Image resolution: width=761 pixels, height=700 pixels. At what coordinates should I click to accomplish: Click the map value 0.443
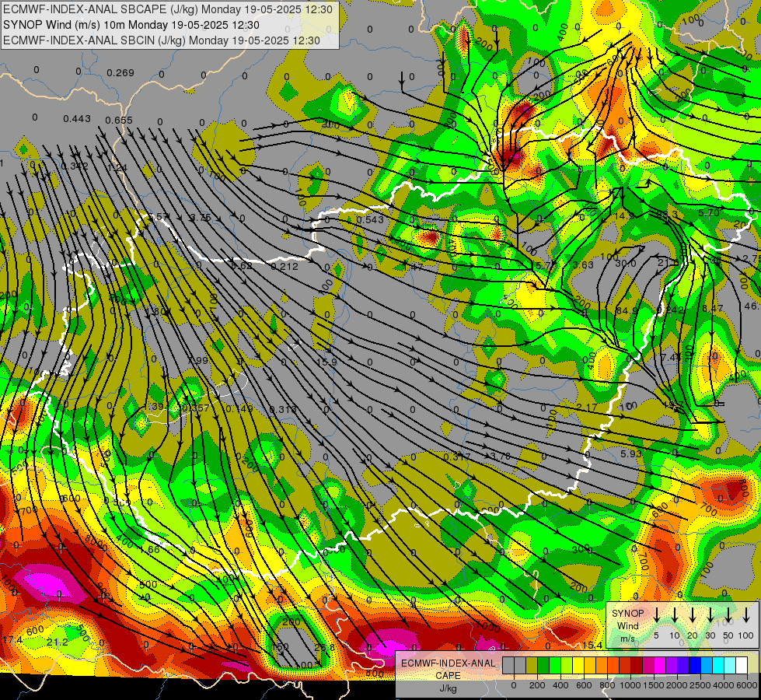(77, 118)
